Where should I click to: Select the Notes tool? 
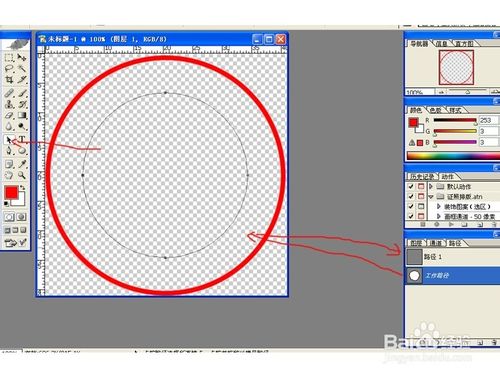(x=9, y=164)
